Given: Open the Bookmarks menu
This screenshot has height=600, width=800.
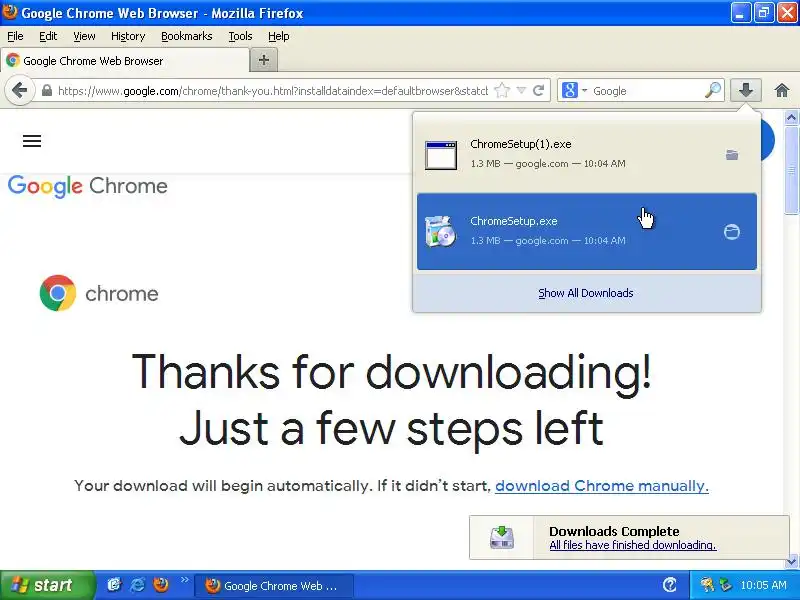Looking at the screenshot, I should tap(187, 36).
